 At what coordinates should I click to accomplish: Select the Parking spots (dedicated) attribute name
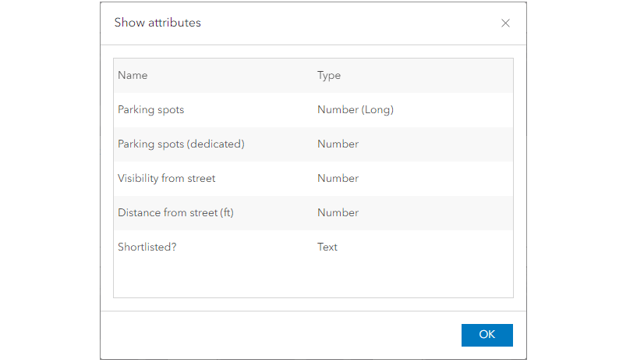pos(181,144)
